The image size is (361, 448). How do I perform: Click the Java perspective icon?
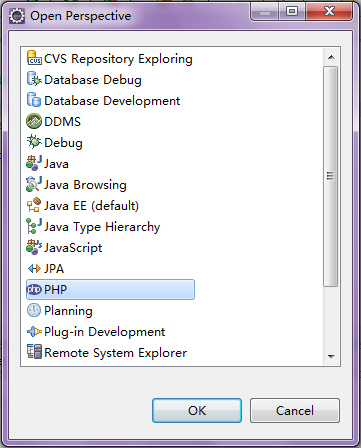pos(34,163)
